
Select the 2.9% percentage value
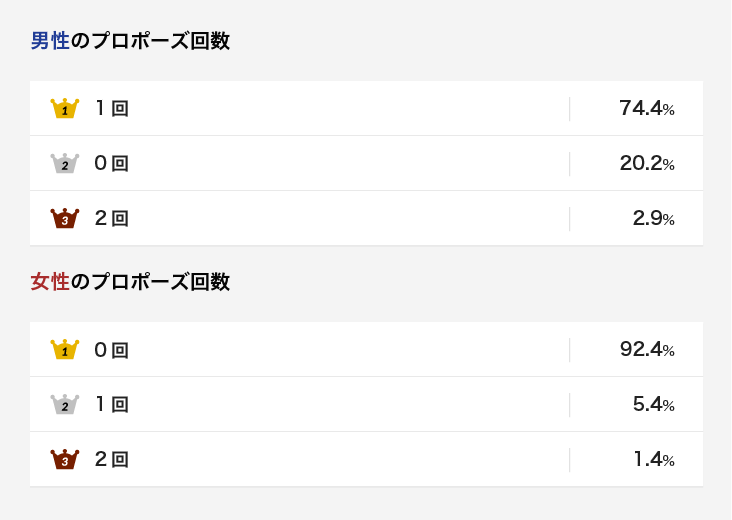654,218
